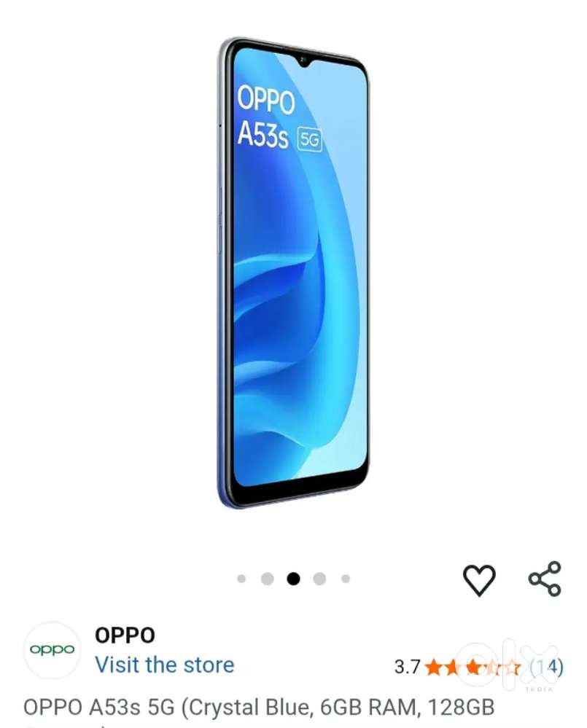Select the first full orange star
Screen dimensions: 587x728
pos(433,668)
